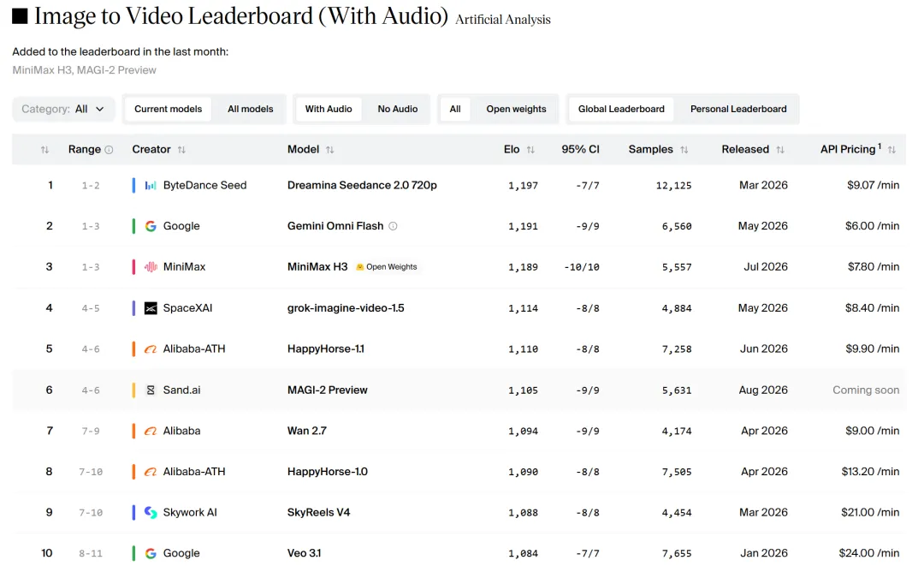Click the Aug 2026 release date
924x566 pixels.
[763, 390]
